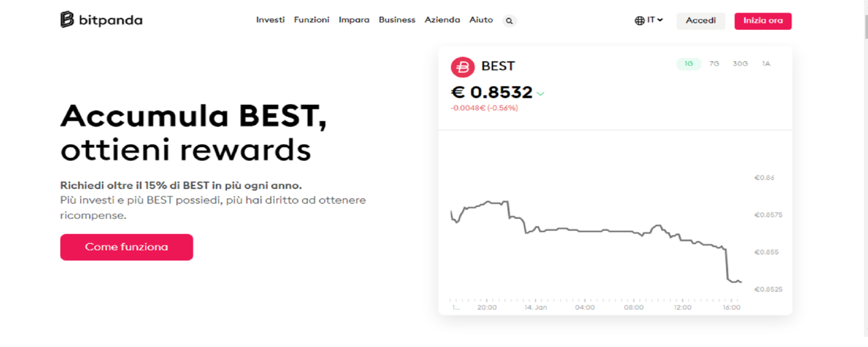
Task: Open the Business menu item
Action: click(x=397, y=20)
